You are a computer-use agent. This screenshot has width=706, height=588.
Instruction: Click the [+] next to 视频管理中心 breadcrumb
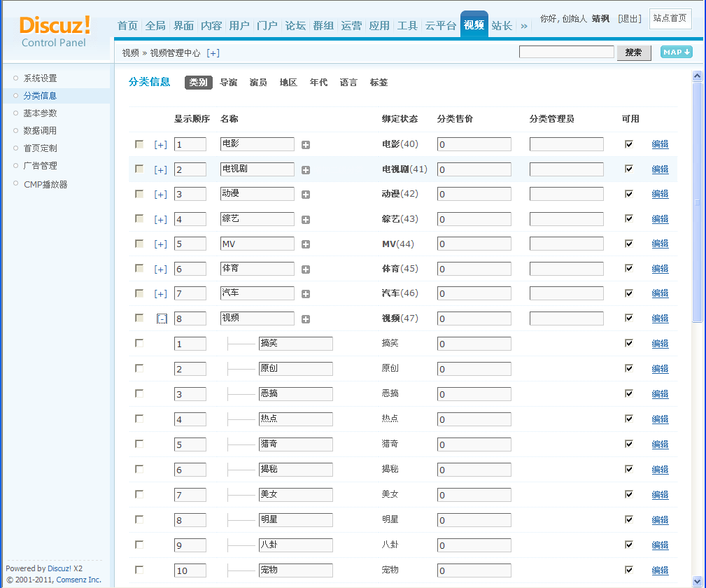pos(213,53)
